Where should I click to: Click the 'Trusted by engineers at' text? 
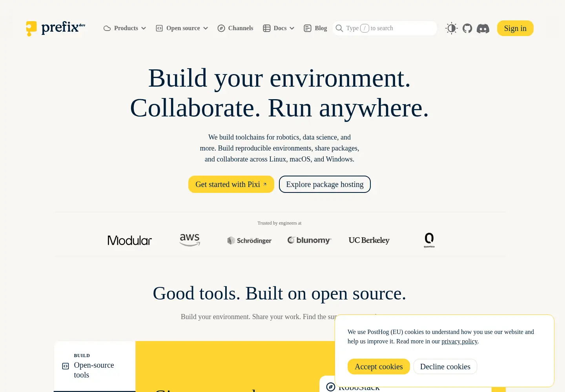point(279,223)
